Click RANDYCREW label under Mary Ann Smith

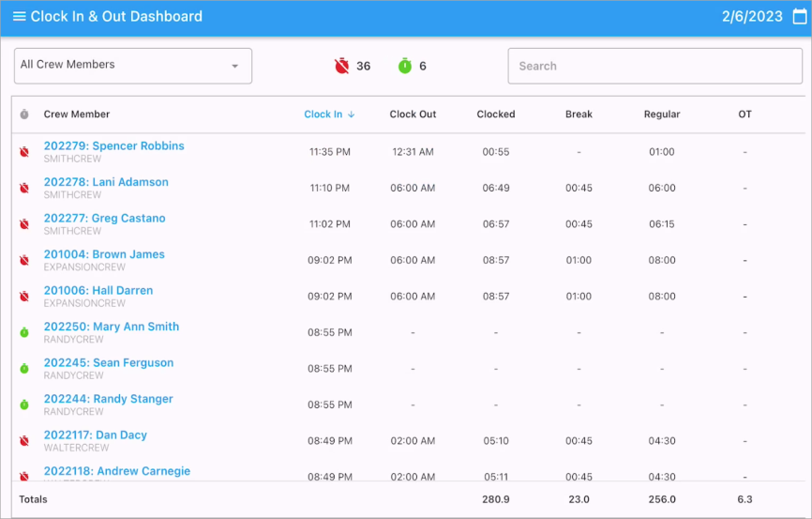point(73,339)
